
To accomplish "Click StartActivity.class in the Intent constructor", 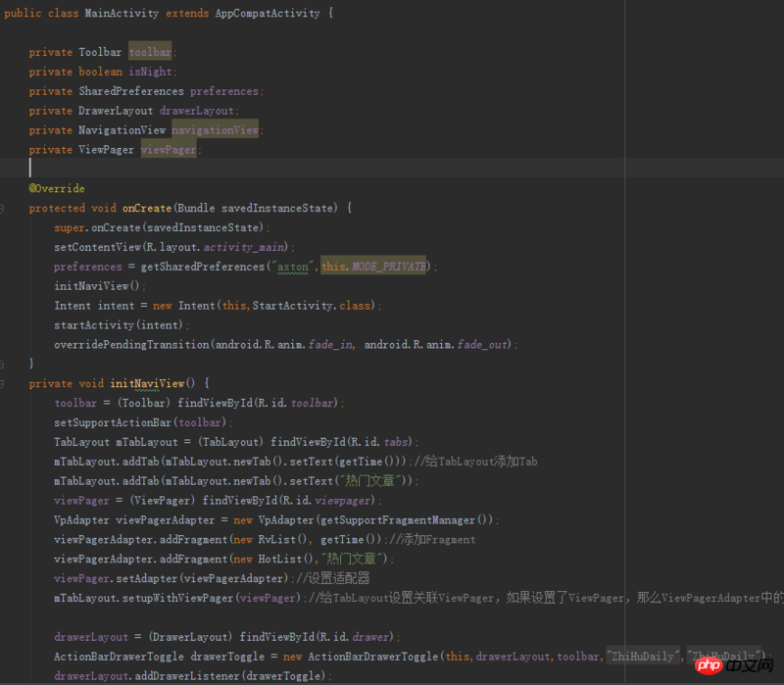I will click(x=312, y=306).
